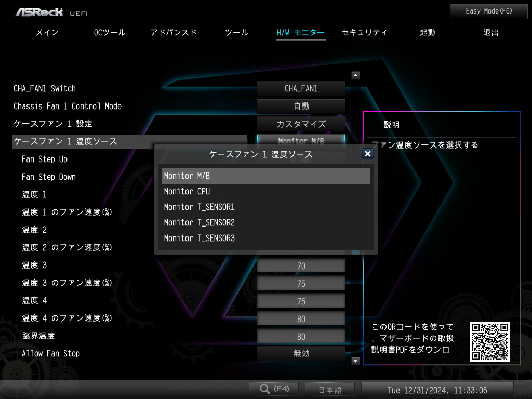Click the QR code for manual download
532x399 pixels.
pos(489,342)
